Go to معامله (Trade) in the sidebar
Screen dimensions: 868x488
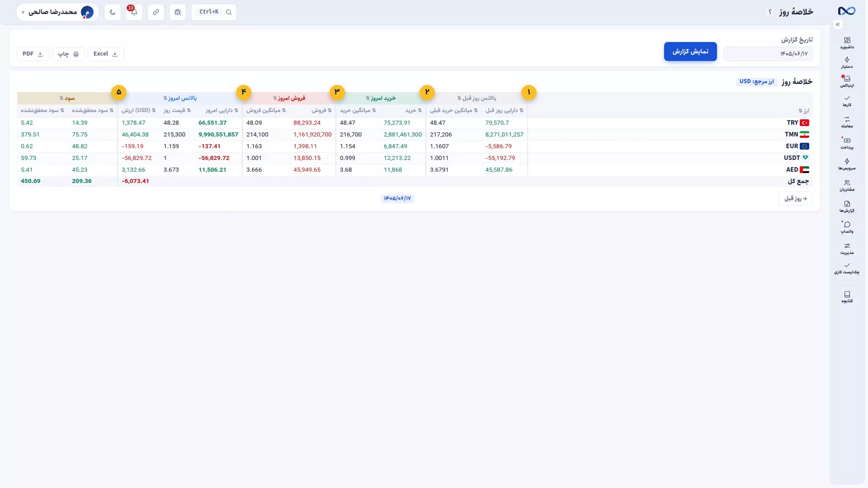[x=847, y=123]
